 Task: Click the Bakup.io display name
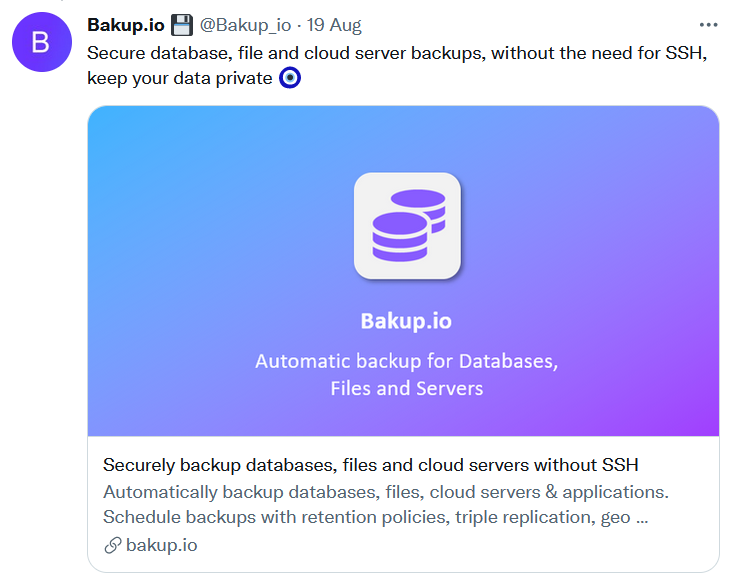click(126, 25)
